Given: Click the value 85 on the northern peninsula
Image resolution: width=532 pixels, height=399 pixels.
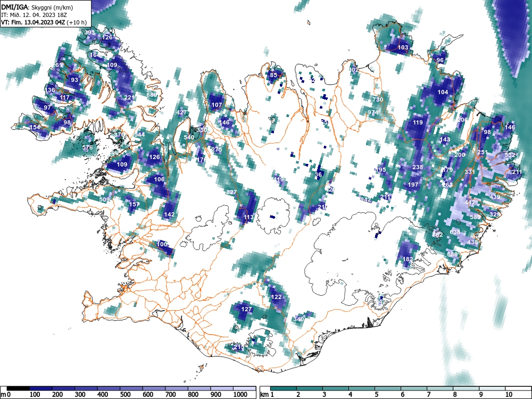Looking at the screenshot, I should coord(273,75).
